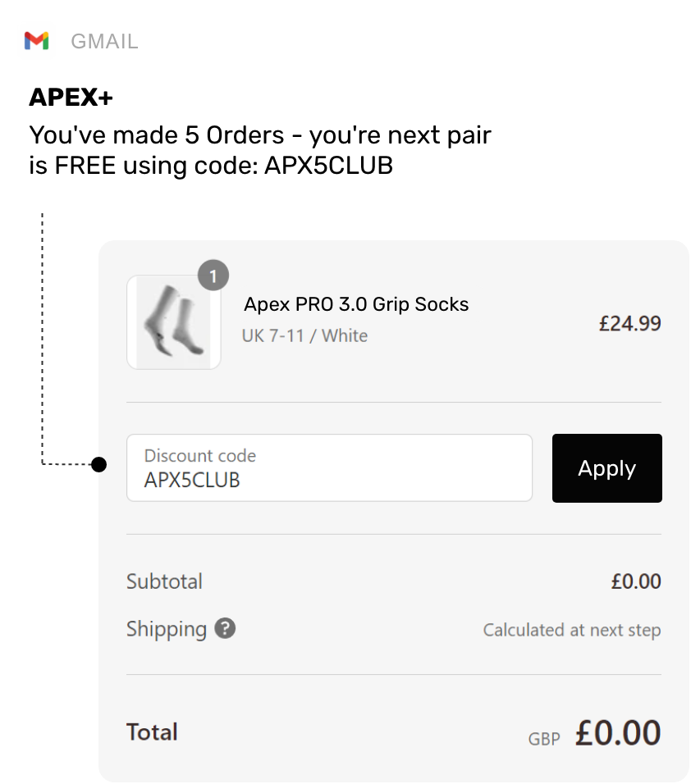
Task: Click the Subtotal label
Action: (164, 581)
